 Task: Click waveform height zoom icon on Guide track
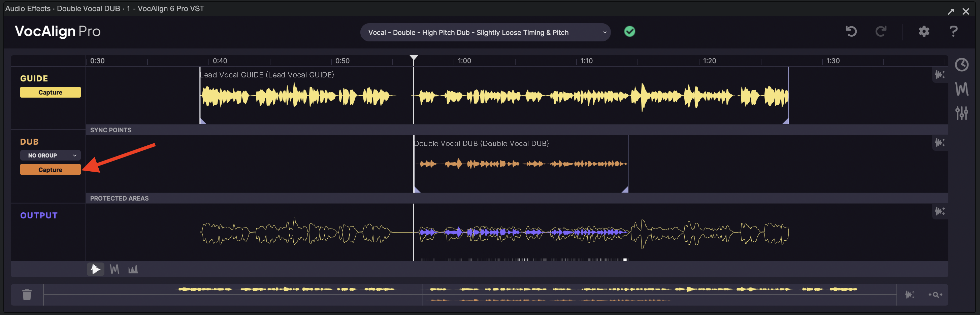point(940,75)
